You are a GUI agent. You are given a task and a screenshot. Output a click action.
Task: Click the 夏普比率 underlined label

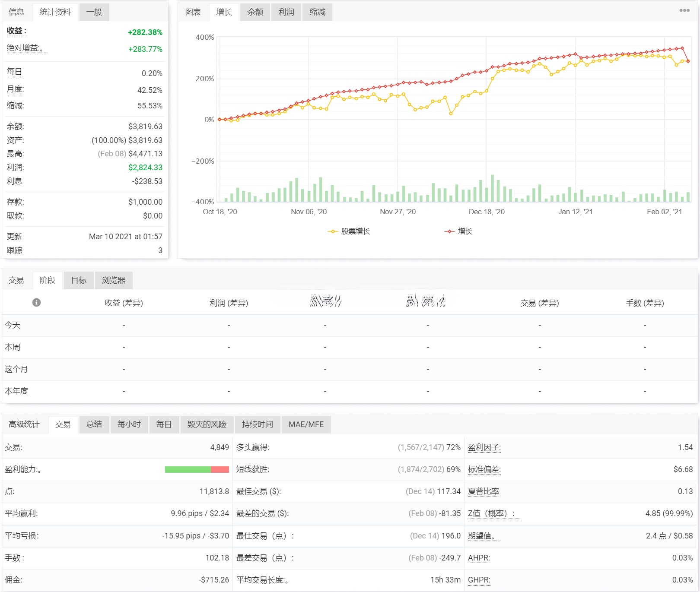pyautogui.click(x=483, y=491)
